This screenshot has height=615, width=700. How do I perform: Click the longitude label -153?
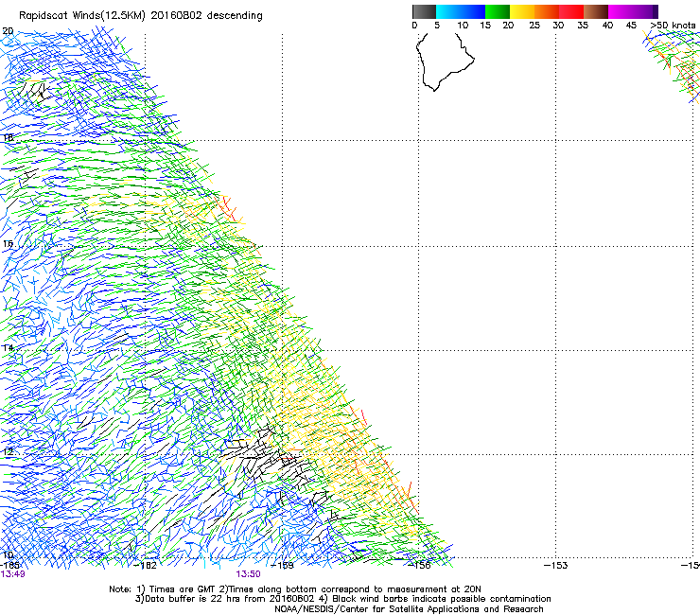click(556, 566)
